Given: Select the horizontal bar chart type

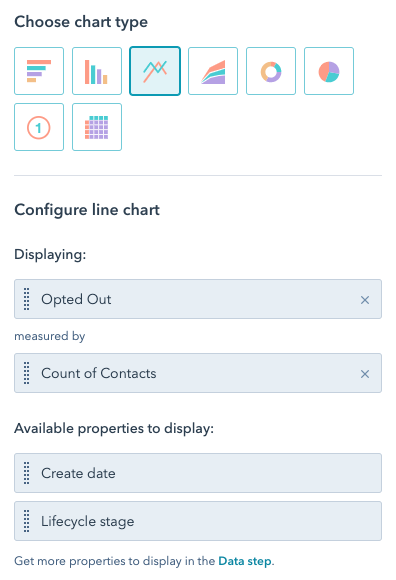Looking at the screenshot, I should pyautogui.click(x=39, y=71).
